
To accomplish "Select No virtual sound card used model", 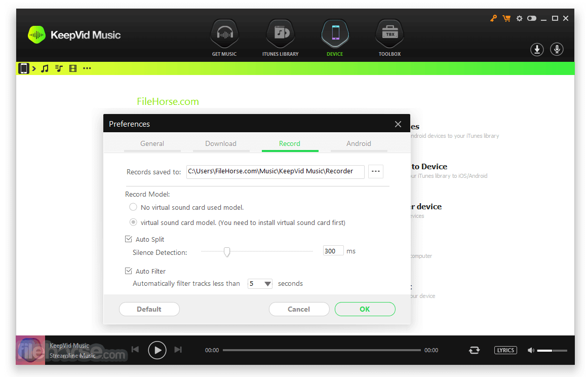I will (133, 207).
